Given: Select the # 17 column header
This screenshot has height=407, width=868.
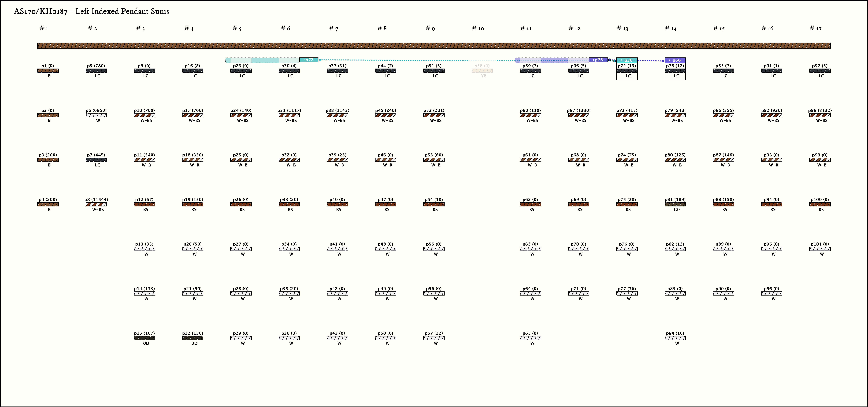Looking at the screenshot, I should (816, 28).
